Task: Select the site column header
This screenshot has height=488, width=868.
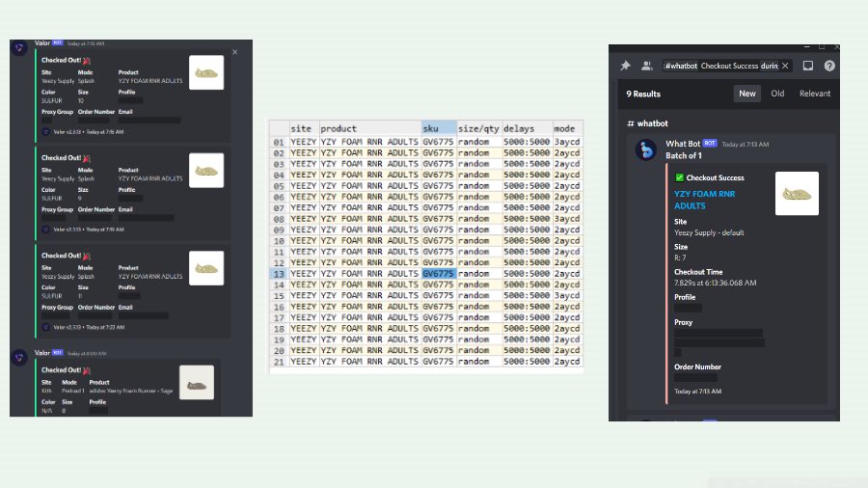Action: coord(304,128)
